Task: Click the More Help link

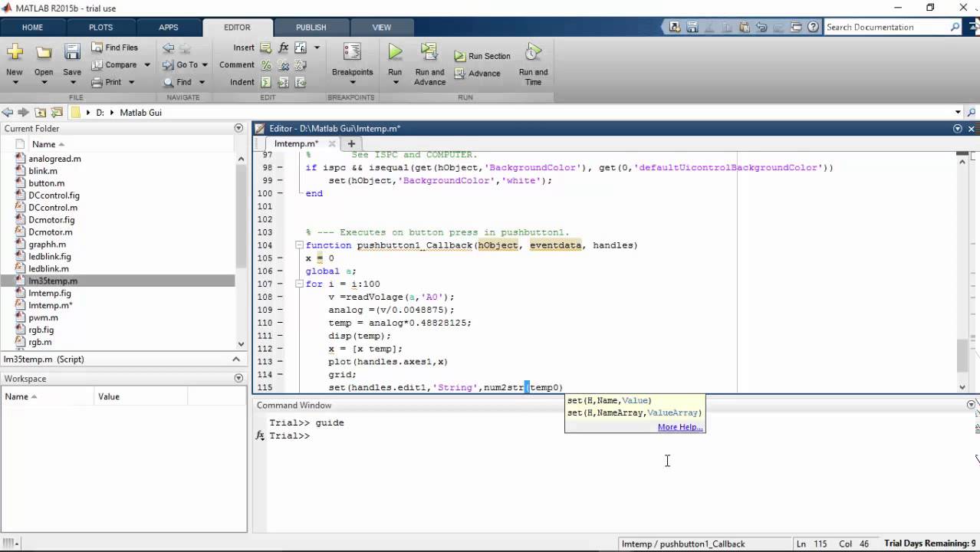Action: pos(679,427)
